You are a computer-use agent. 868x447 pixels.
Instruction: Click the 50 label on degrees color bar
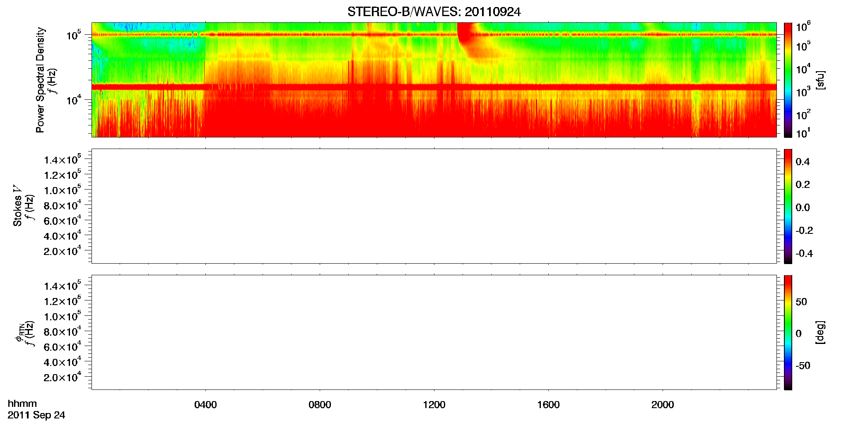(801, 302)
